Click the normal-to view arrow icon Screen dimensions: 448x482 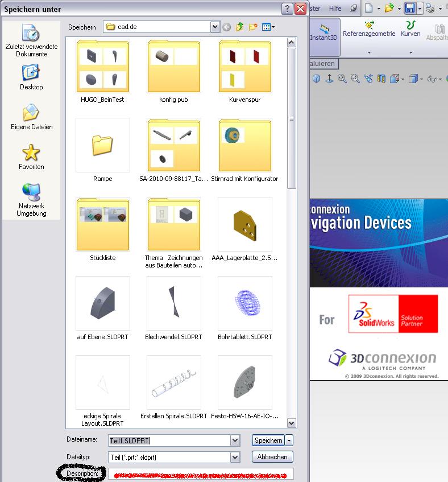tap(330, 79)
